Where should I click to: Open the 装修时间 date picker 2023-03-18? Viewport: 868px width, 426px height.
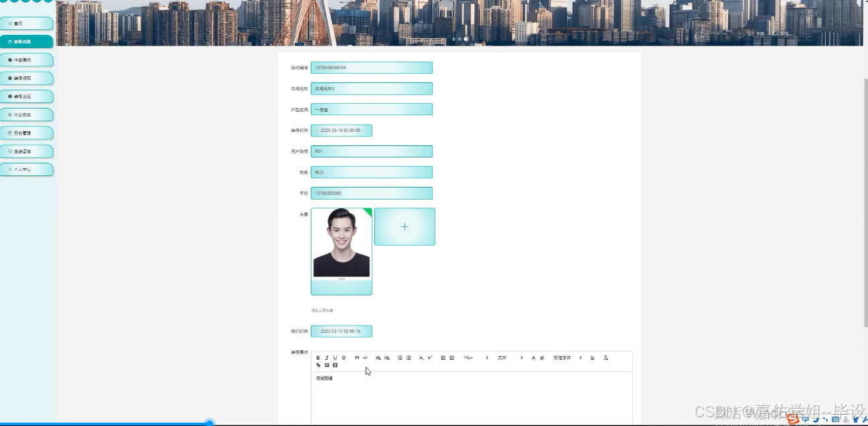[x=342, y=130]
